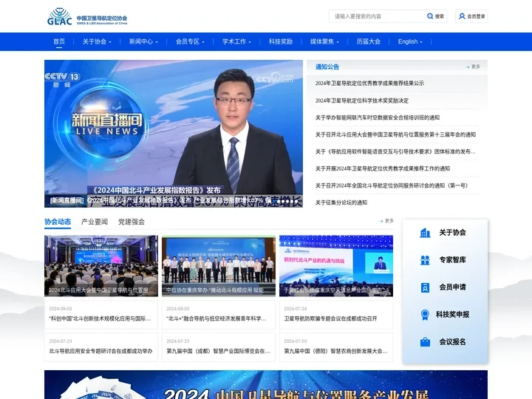The width and height of the screenshot is (532, 399).
Task: Open news 北斗导航应用安全专题研讨会在成都成功举办
Action: pos(100,351)
